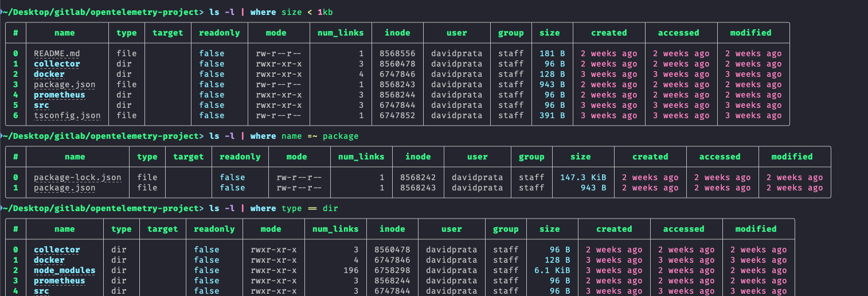This screenshot has width=868, height=296.
Task: Select inode number 8568556
Action: click(x=397, y=53)
